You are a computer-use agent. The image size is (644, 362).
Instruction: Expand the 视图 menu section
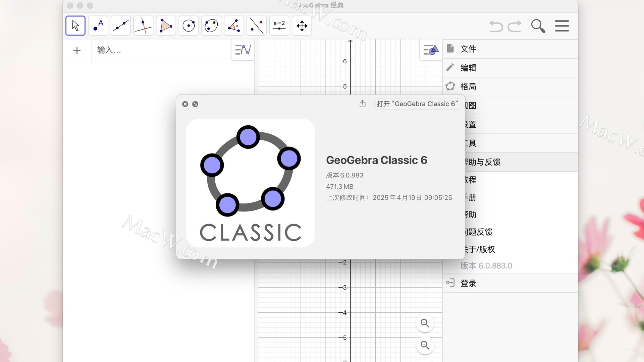tap(521, 106)
